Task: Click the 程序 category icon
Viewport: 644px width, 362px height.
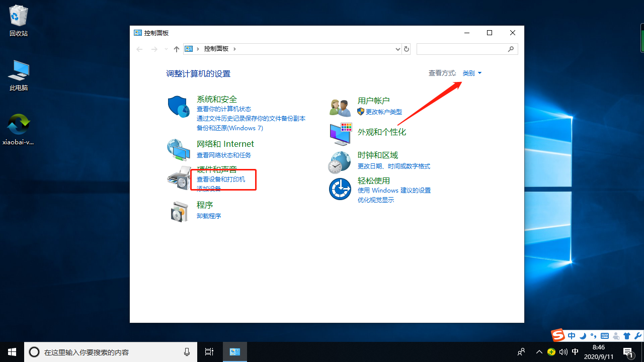Action: pos(179,211)
